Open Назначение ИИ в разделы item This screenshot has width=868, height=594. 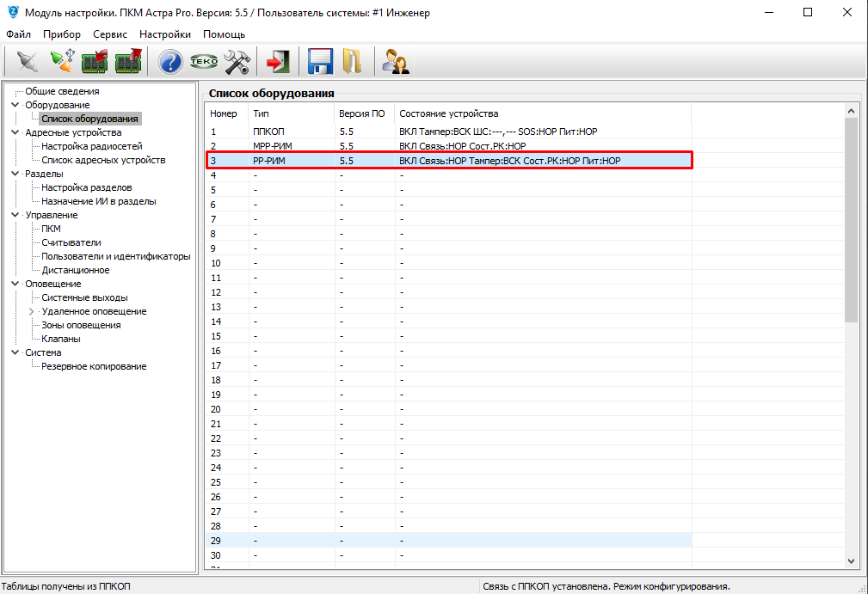click(x=99, y=201)
